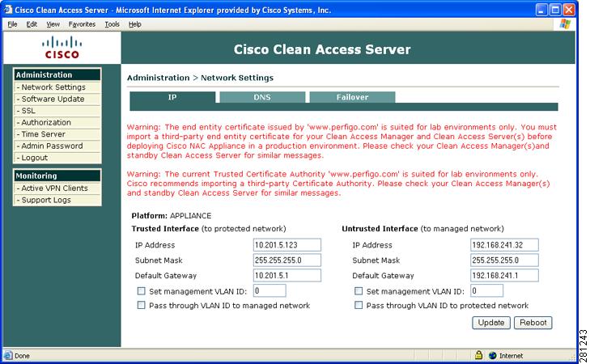Click the Internet Explorer icon in the title bar
The height and width of the screenshot is (364, 590).
(x=7, y=10)
